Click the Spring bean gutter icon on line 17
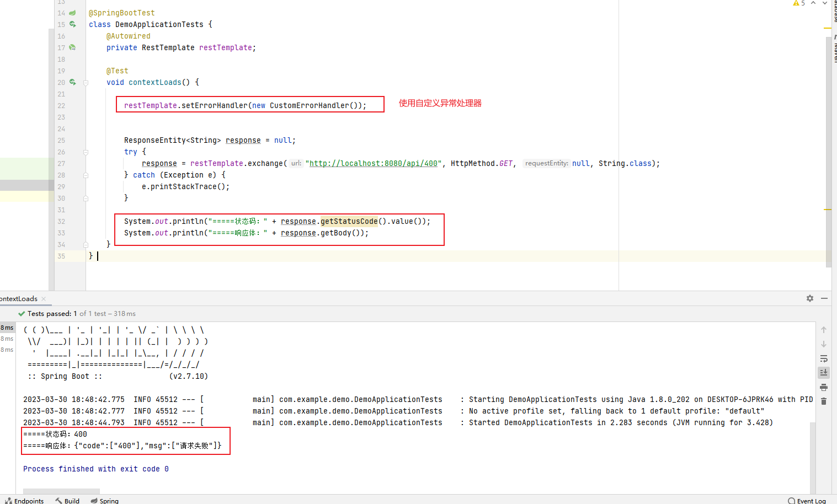Viewport: 837px width, 504px height. (x=72, y=47)
